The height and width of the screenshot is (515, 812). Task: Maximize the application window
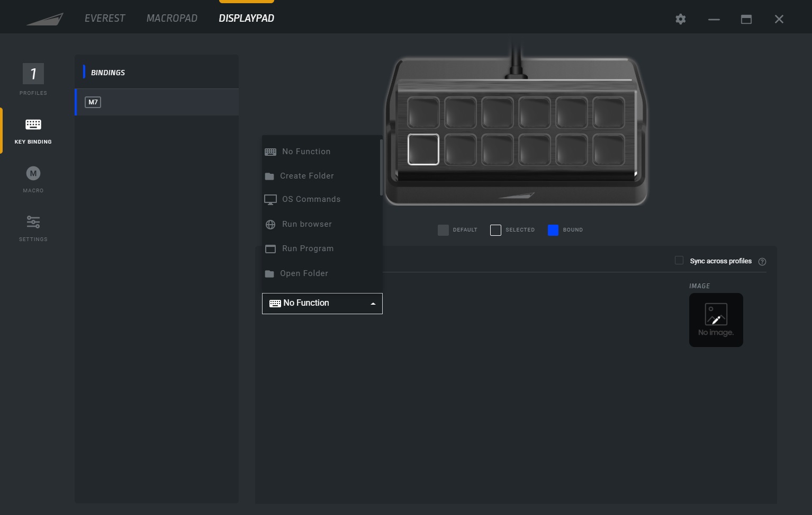pos(746,19)
